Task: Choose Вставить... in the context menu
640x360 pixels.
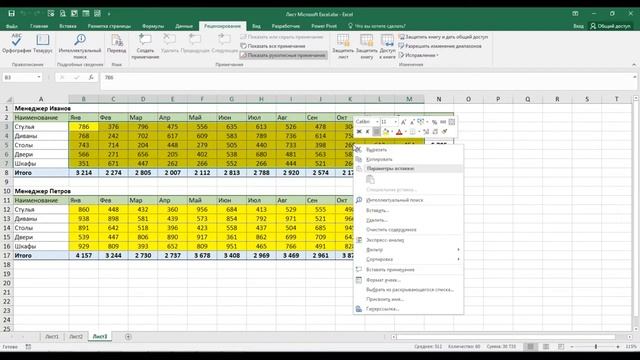Action: (x=408, y=210)
